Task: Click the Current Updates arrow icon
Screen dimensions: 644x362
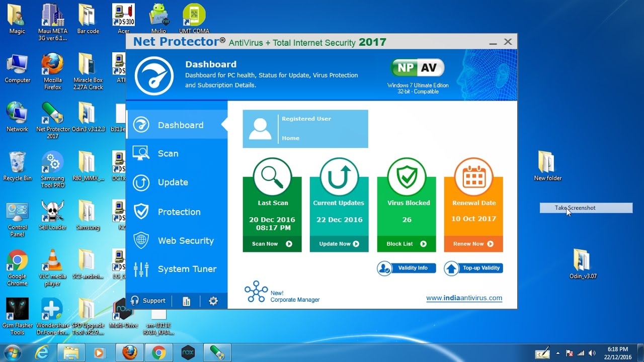Action: pos(339,177)
